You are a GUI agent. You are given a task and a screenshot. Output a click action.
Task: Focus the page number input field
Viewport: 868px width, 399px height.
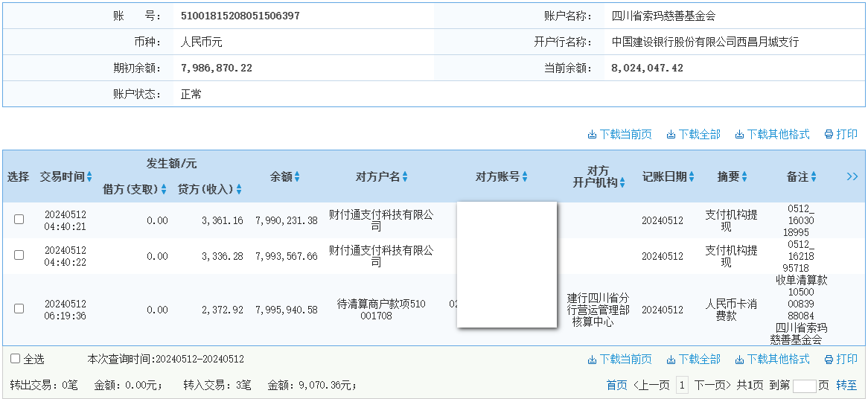click(x=804, y=386)
